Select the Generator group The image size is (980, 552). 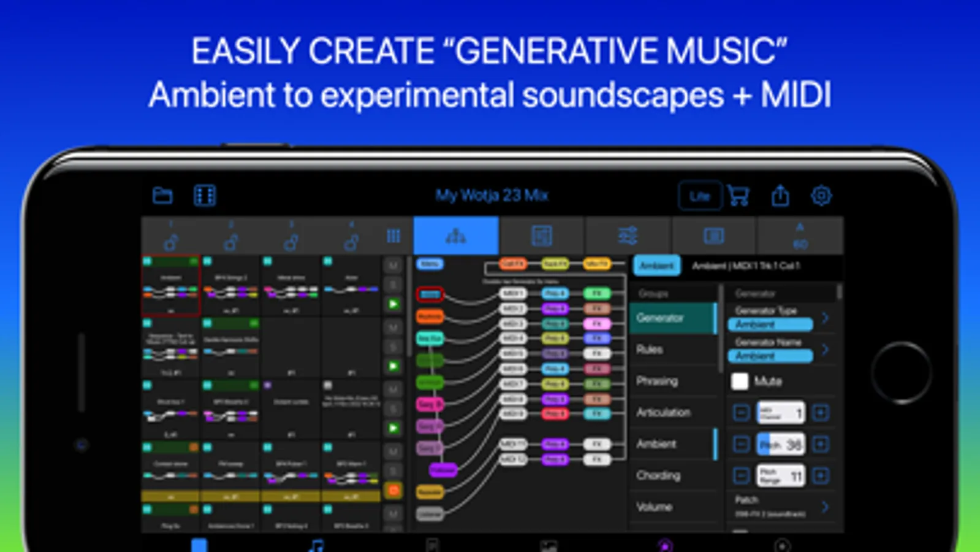tap(673, 318)
